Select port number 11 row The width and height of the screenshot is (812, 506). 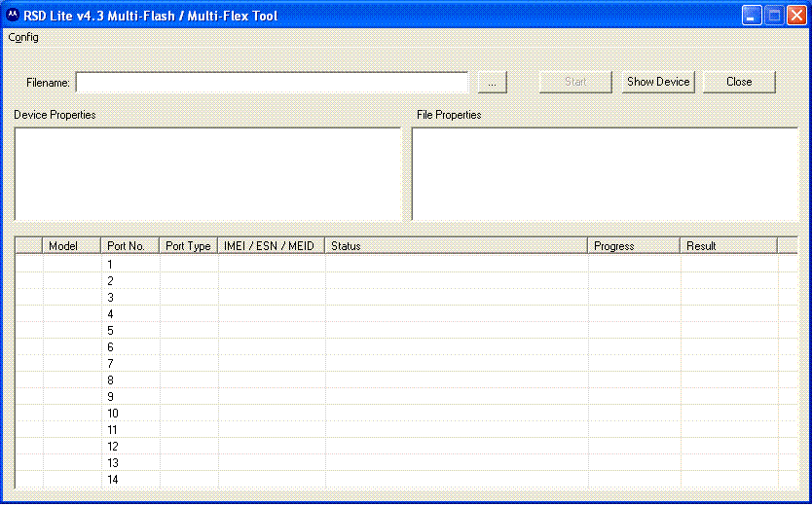(x=407, y=430)
